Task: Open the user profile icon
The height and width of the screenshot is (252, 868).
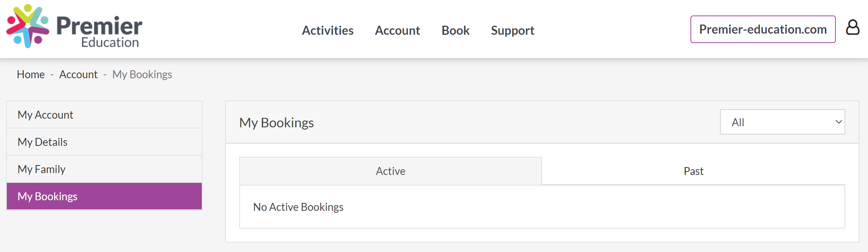Action: pos(852,28)
